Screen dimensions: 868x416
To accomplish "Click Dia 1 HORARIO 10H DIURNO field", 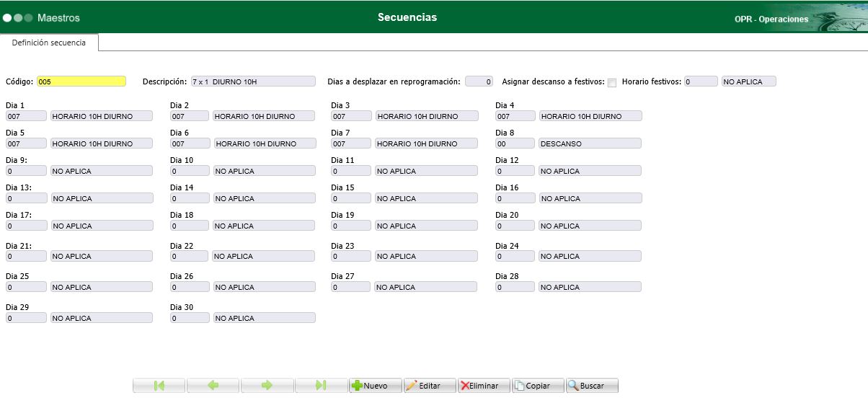I will [102, 115].
